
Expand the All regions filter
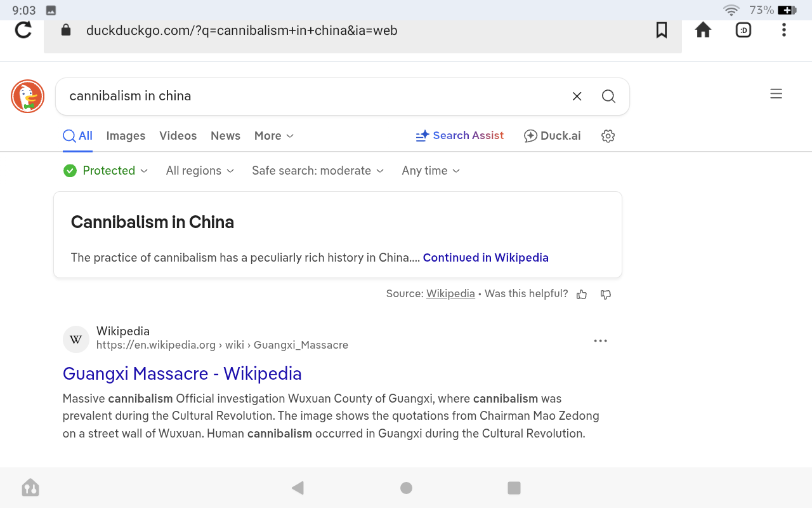(x=200, y=171)
